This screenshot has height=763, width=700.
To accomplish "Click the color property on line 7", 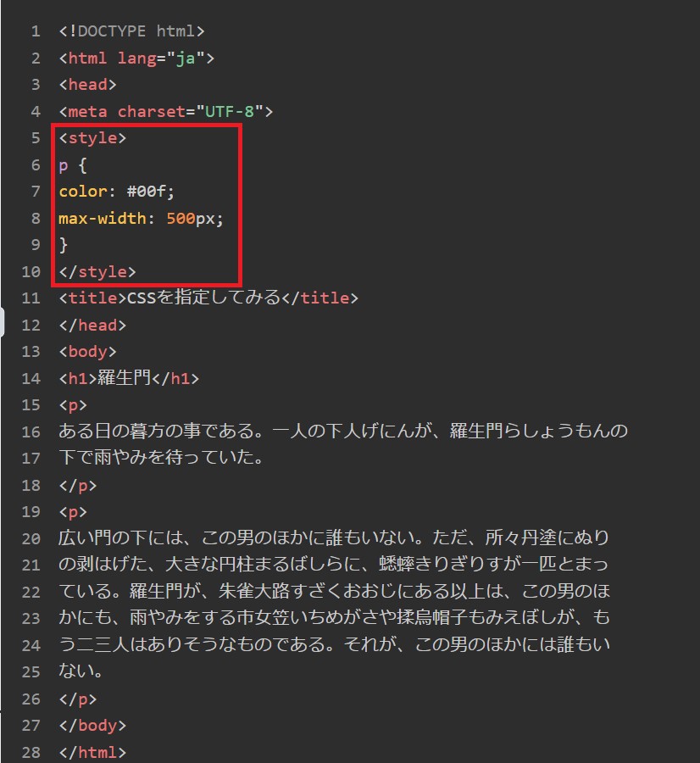I will (83, 192).
